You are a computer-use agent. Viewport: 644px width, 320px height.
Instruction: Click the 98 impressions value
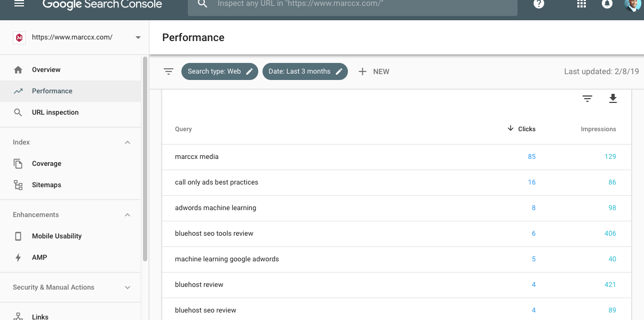click(x=612, y=208)
